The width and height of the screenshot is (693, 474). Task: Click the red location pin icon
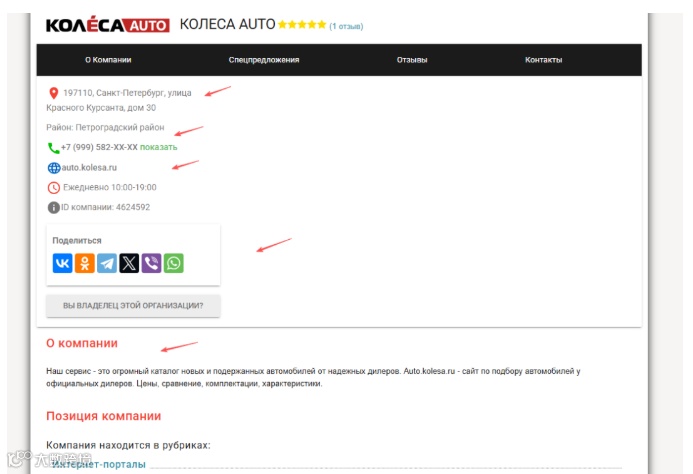[x=53, y=93]
